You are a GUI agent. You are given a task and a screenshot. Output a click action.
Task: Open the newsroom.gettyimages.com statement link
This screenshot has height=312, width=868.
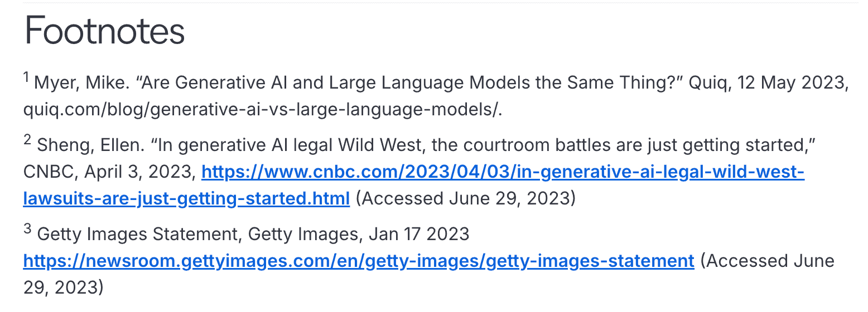[x=359, y=260]
